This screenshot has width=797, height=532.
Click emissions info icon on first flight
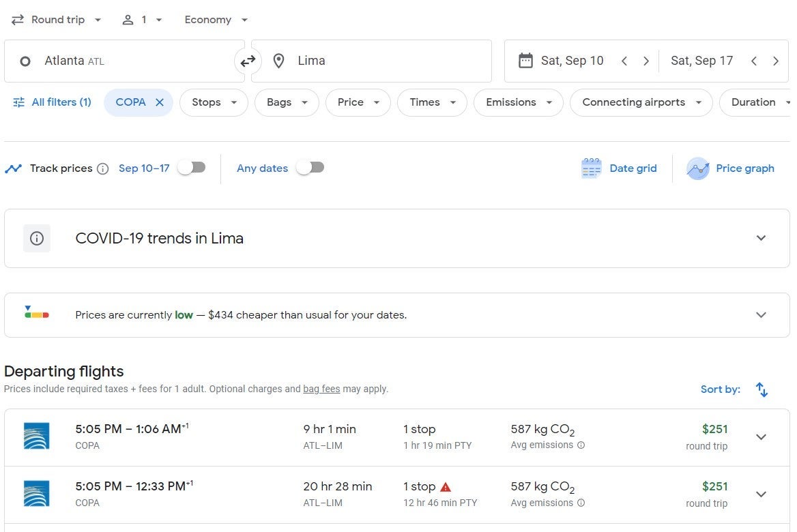point(581,445)
